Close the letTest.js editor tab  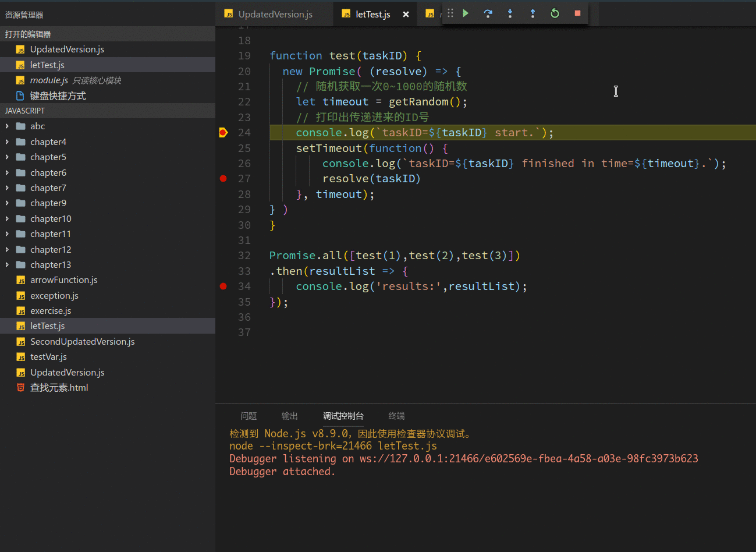(x=406, y=15)
